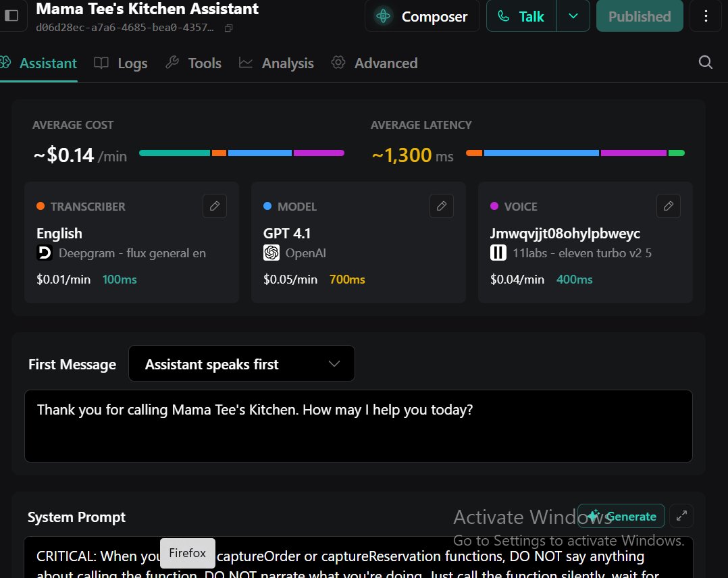Edit the Transcriber settings pencil
728x578 pixels.
coord(215,206)
